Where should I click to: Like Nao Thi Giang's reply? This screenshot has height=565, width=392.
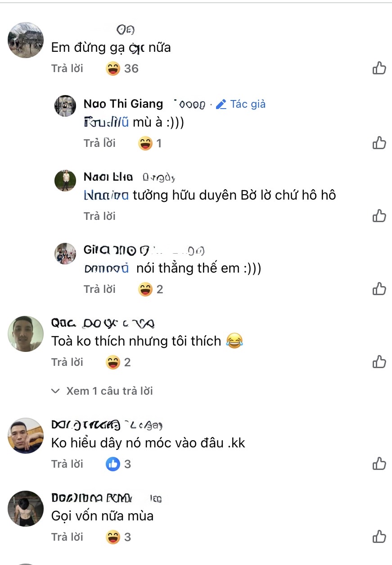click(379, 142)
